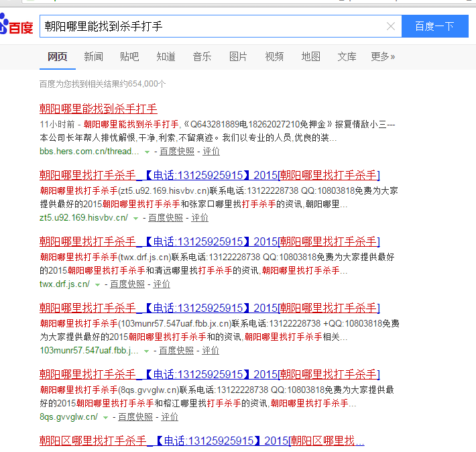Click 评价 for 8qs.gvvglw.cn result

[x=170, y=417]
